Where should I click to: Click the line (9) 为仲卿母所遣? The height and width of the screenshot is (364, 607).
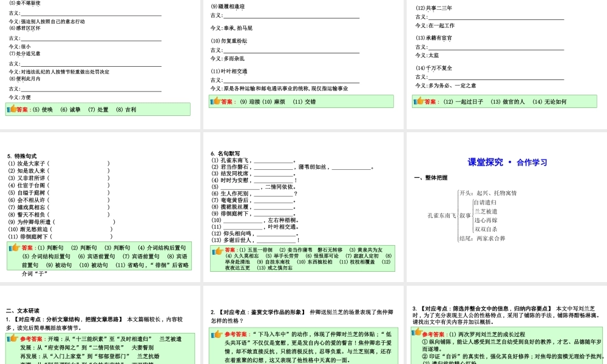click(x=61, y=222)
